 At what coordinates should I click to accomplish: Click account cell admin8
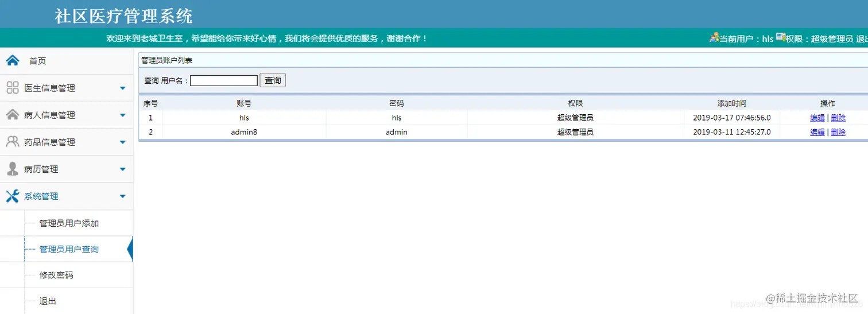[x=244, y=132]
